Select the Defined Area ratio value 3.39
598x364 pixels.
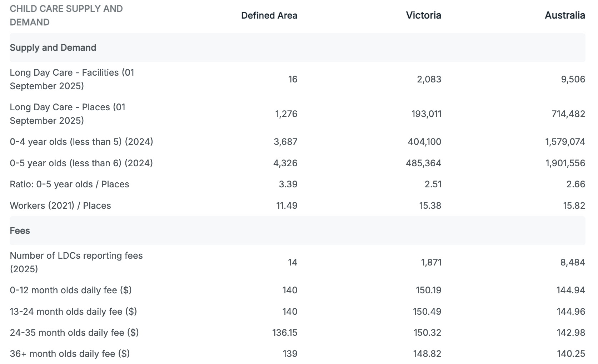point(288,184)
